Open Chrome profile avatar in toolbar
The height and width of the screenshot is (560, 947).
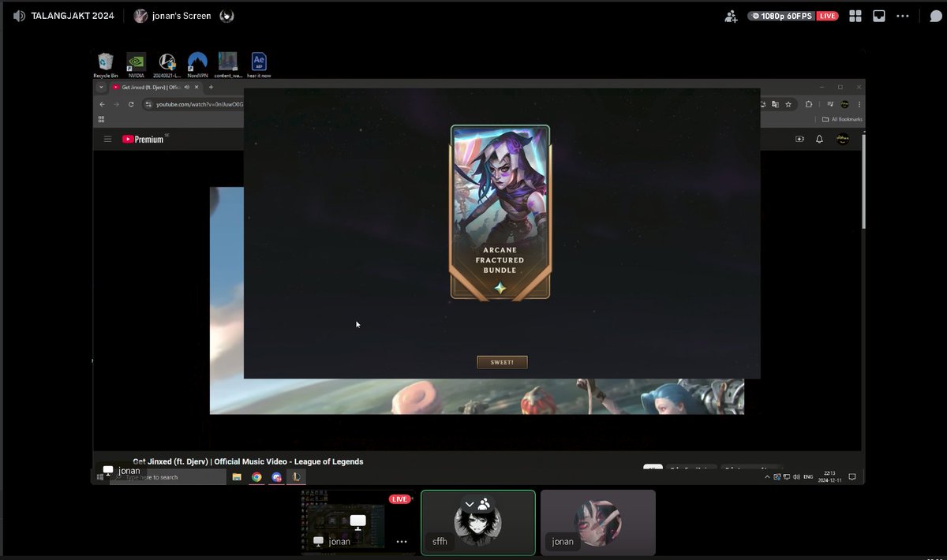(844, 104)
